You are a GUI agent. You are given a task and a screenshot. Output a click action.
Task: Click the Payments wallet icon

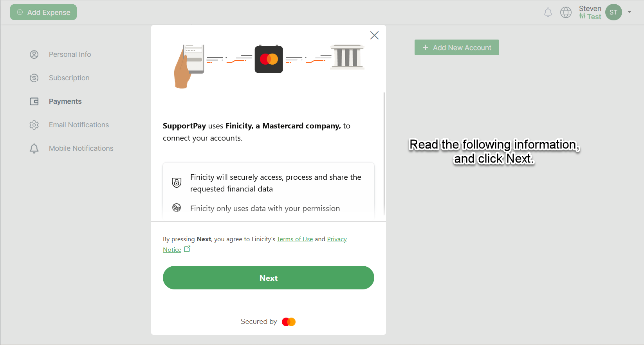[x=34, y=101]
